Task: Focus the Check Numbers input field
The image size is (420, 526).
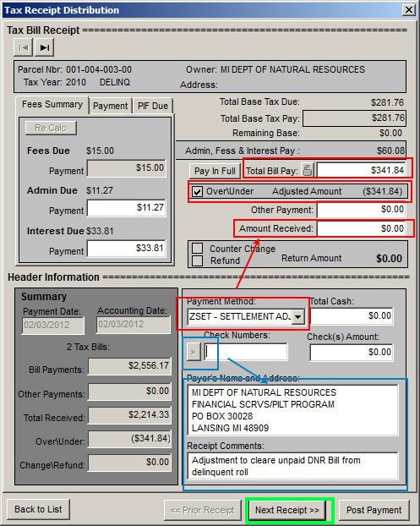Action: point(246,352)
